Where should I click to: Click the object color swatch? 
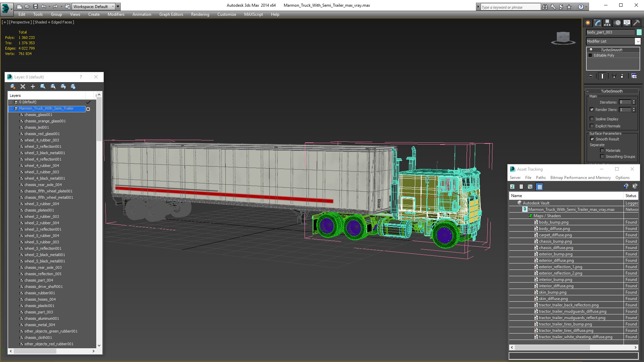pos(639,32)
